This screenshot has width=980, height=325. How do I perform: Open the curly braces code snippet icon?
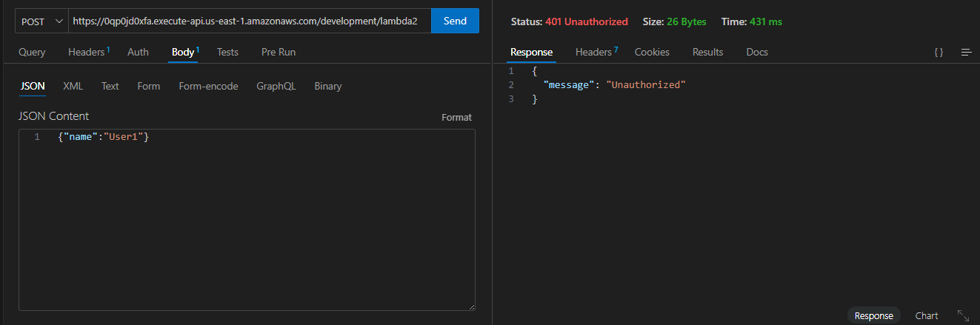click(939, 52)
